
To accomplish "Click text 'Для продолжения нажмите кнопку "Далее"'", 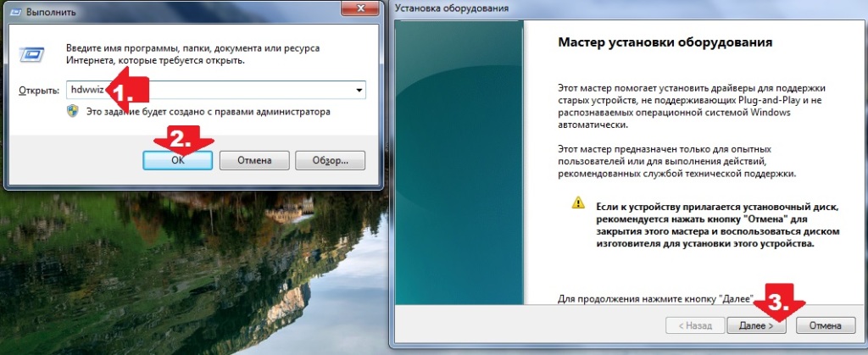I will point(657,299).
